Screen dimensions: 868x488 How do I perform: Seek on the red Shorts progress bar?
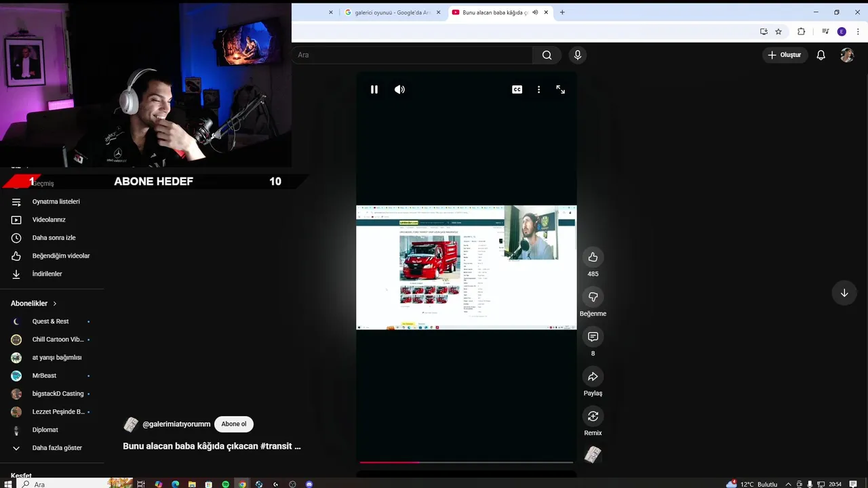(466, 462)
